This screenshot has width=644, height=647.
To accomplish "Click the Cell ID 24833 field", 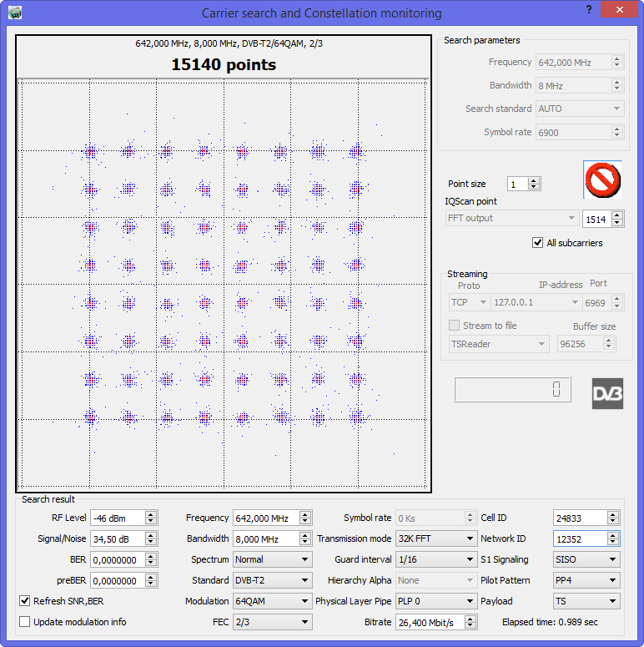I will pos(580,518).
